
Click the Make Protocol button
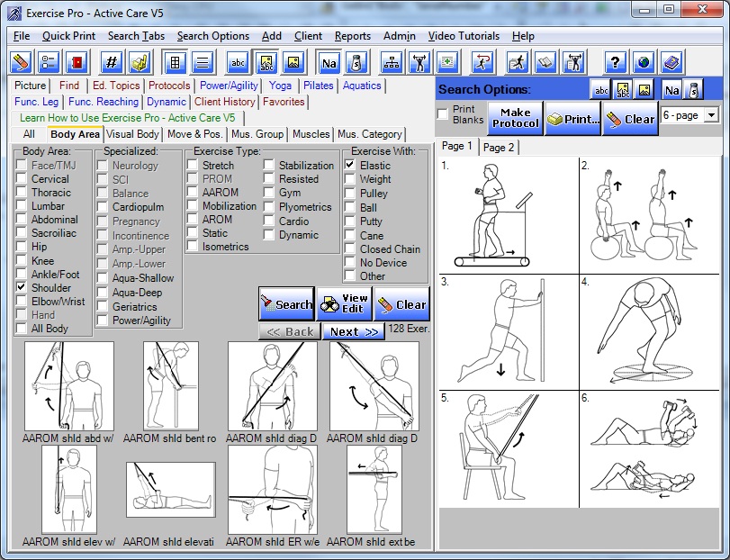[516, 118]
